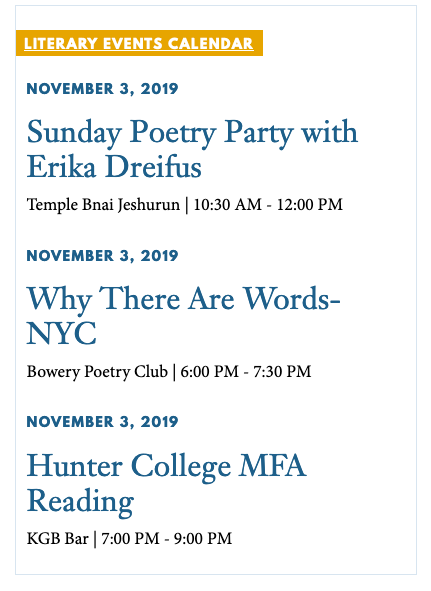Click the words Hunter College MFA

[x=166, y=466]
